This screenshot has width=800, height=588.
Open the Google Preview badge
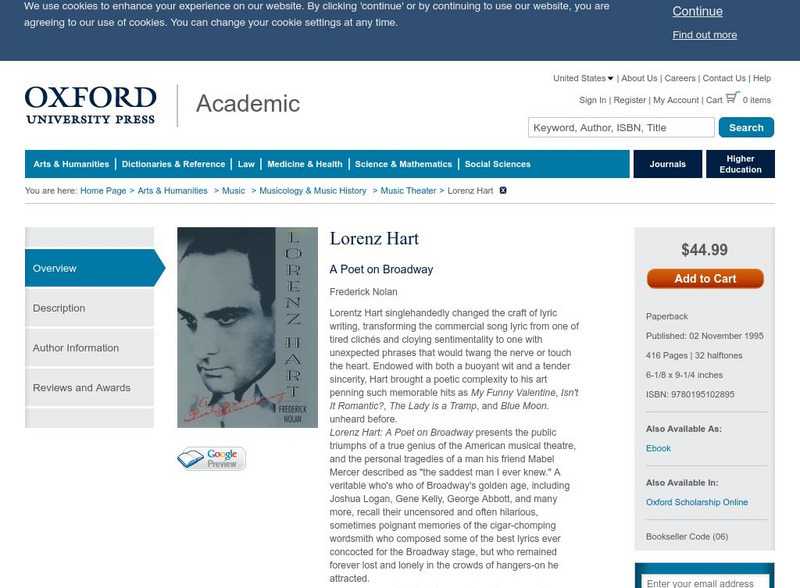tap(211, 459)
